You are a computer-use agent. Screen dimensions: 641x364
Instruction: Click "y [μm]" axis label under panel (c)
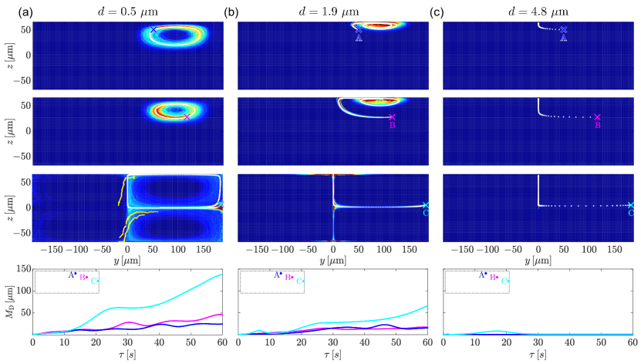point(538,260)
